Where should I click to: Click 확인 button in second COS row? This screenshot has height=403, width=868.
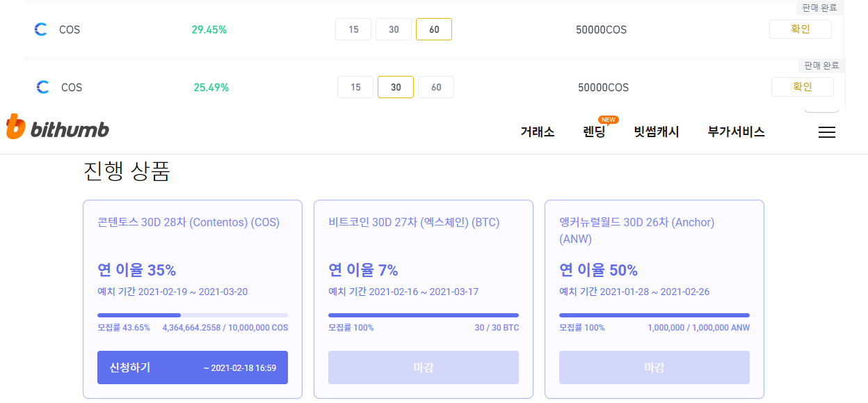click(802, 87)
